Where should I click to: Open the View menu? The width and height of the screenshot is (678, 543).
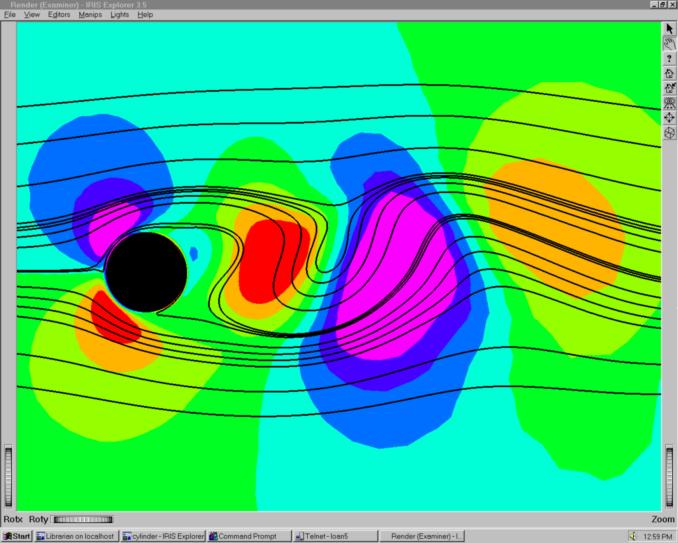(32, 15)
